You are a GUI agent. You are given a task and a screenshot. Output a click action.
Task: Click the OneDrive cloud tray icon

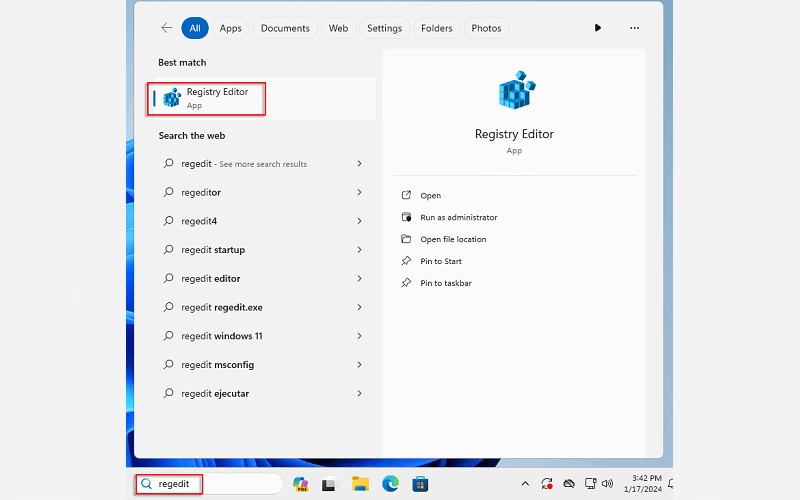(x=569, y=484)
